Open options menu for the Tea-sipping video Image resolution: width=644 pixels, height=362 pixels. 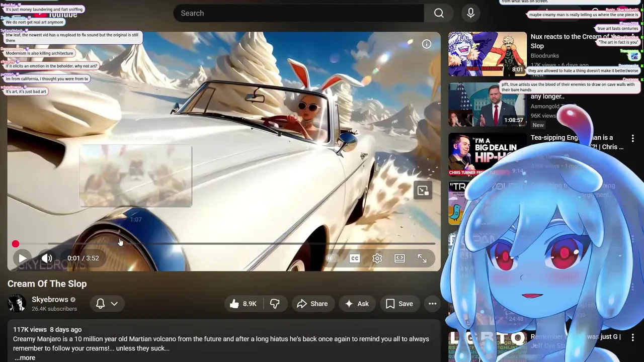[x=632, y=138]
